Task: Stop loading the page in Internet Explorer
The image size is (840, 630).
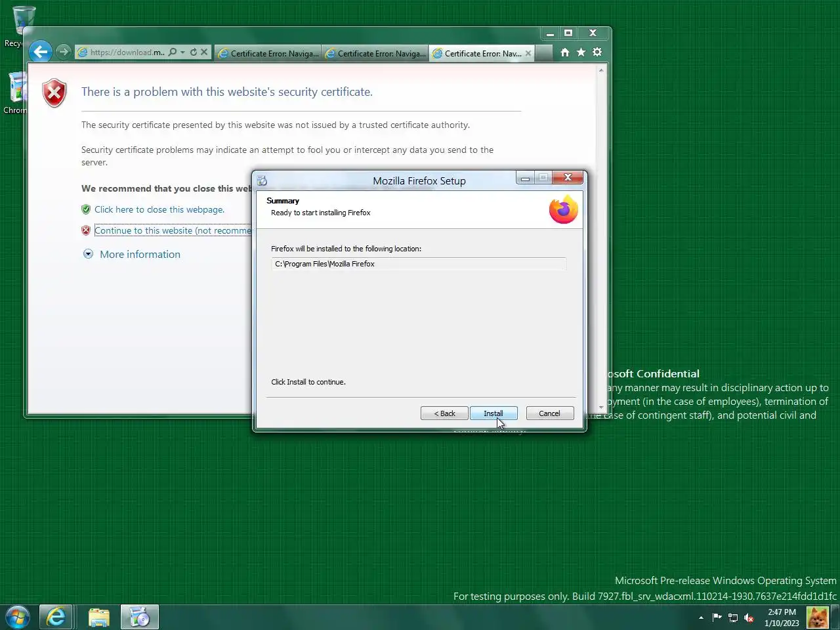Action: point(204,52)
